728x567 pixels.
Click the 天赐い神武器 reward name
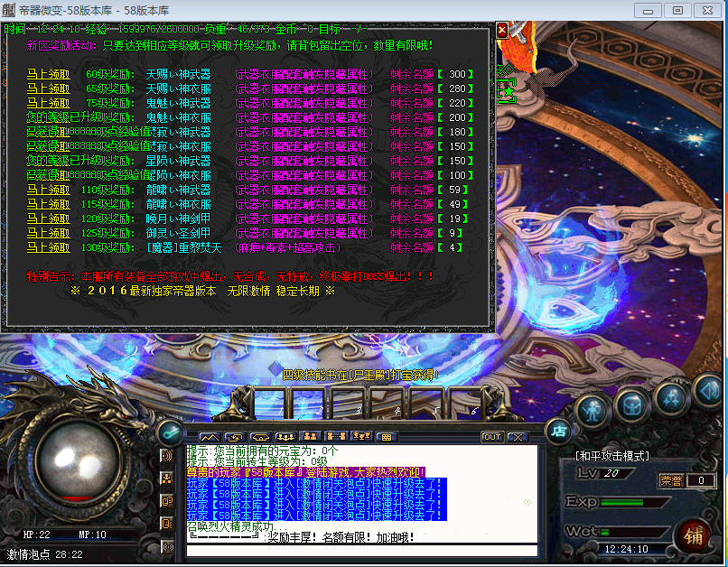pos(178,74)
